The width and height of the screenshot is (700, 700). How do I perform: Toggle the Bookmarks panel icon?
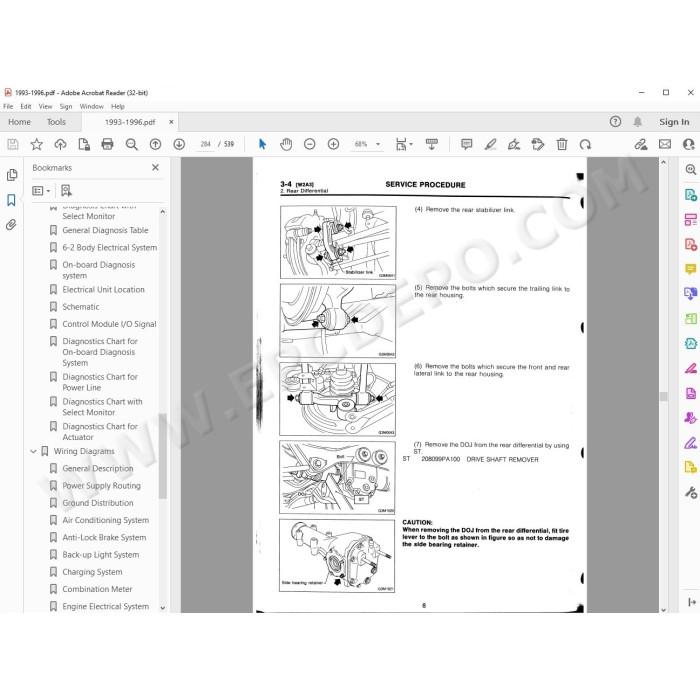click(12, 200)
